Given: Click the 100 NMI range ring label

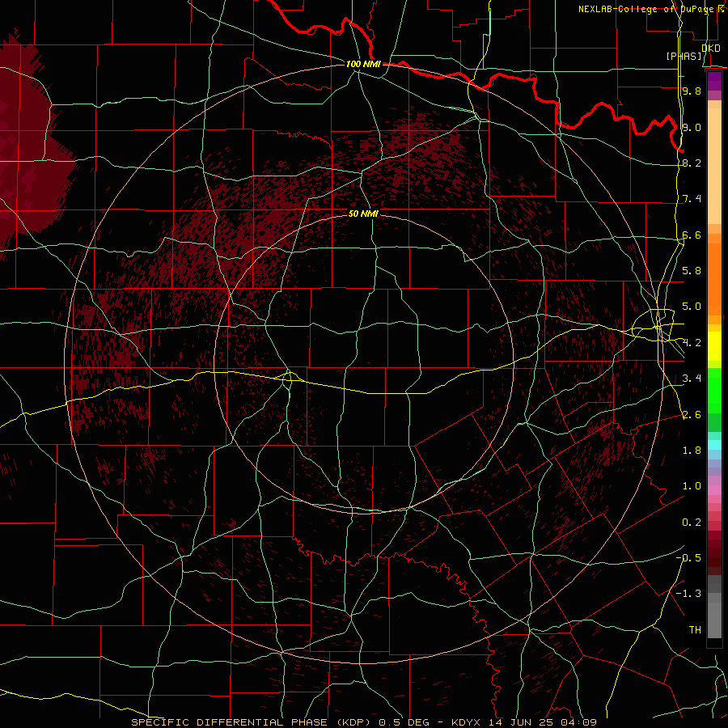Looking at the screenshot, I should click(363, 64).
